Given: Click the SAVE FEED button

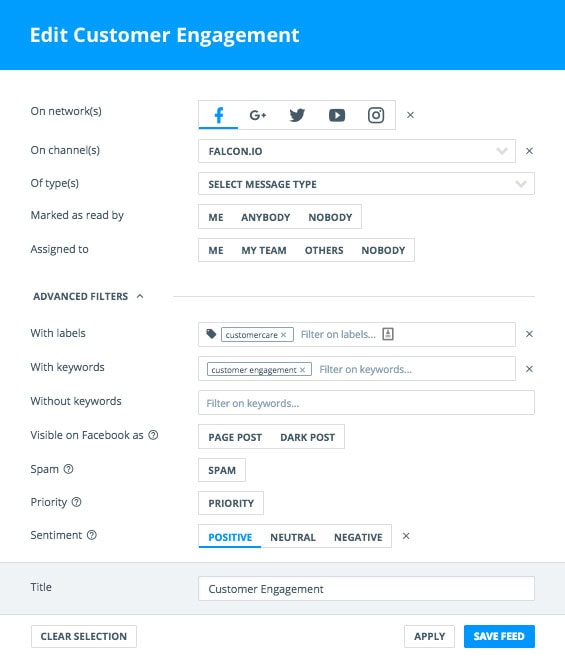Looking at the screenshot, I should (499, 636).
